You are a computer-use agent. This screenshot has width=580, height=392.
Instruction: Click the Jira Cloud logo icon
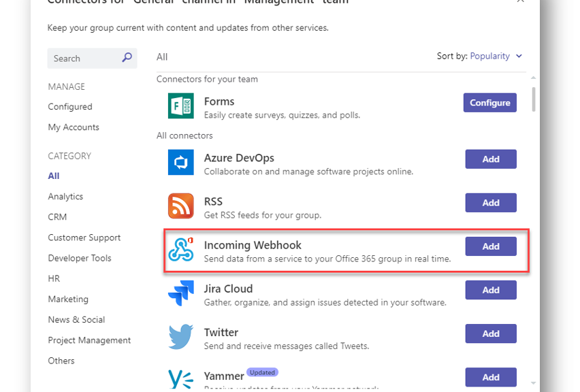click(x=180, y=293)
